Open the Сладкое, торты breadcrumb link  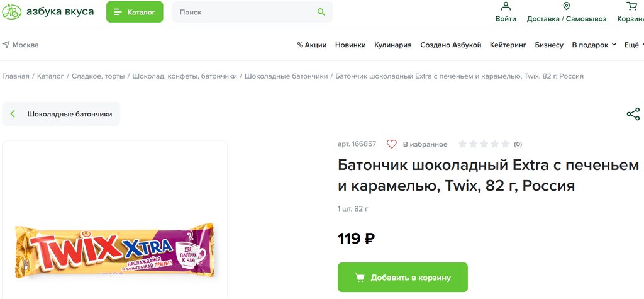coord(98,76)
